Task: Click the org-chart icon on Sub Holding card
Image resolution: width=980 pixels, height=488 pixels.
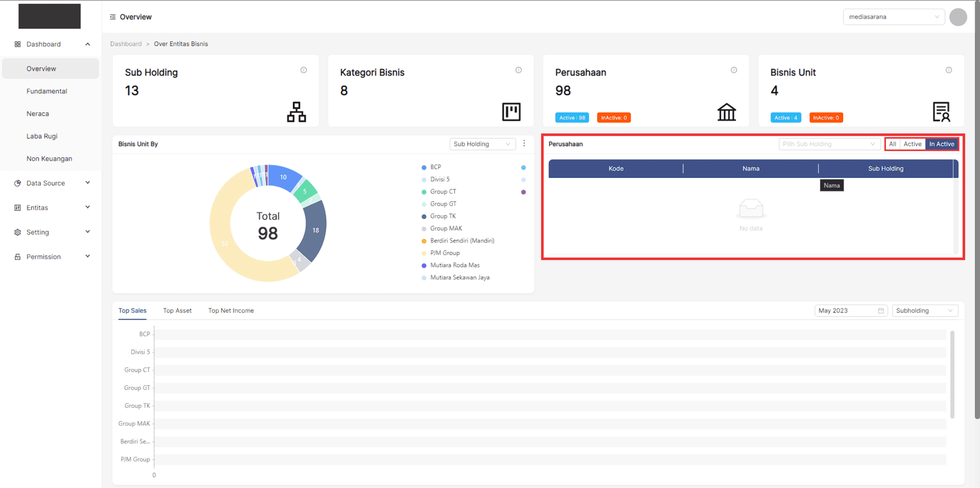Action: (x=296, y=112)
